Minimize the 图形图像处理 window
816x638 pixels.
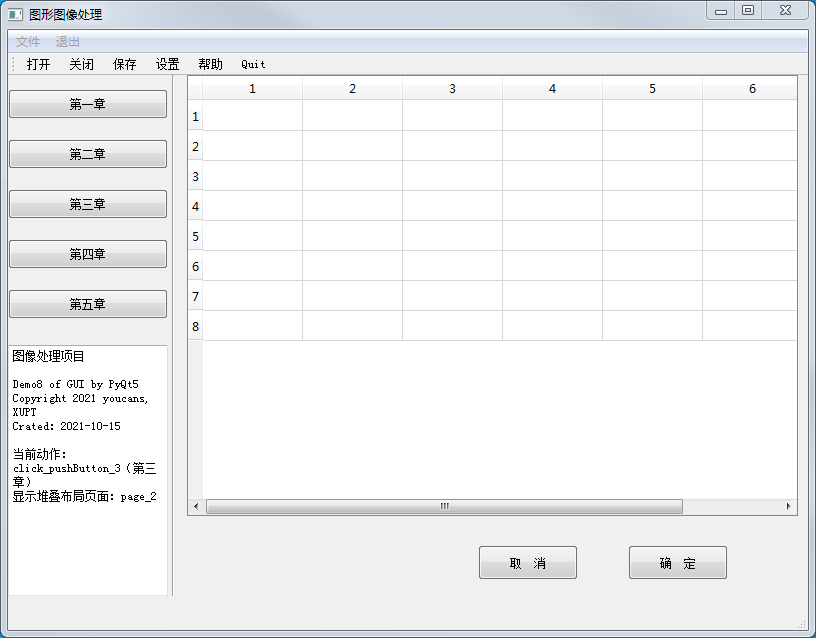[721, 11]
